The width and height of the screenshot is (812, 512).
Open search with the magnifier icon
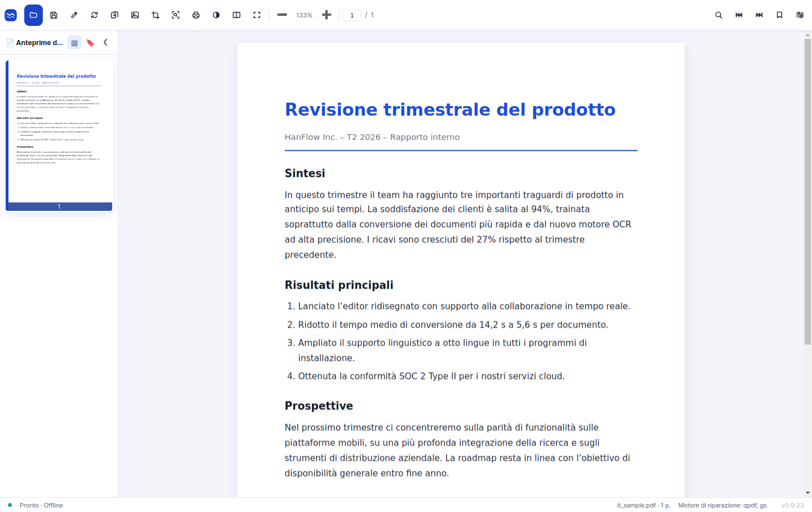click(718, 15)
